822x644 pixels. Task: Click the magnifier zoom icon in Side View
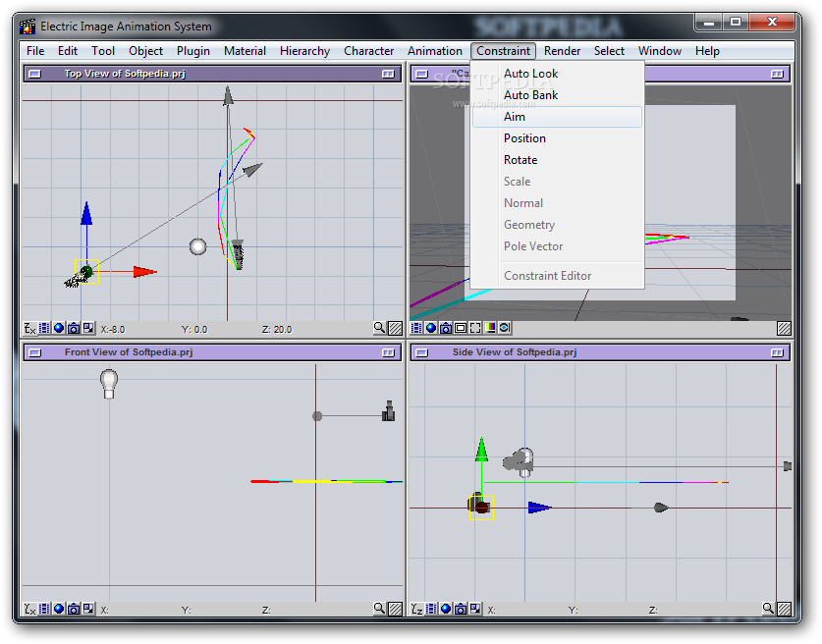pos(768,609)
